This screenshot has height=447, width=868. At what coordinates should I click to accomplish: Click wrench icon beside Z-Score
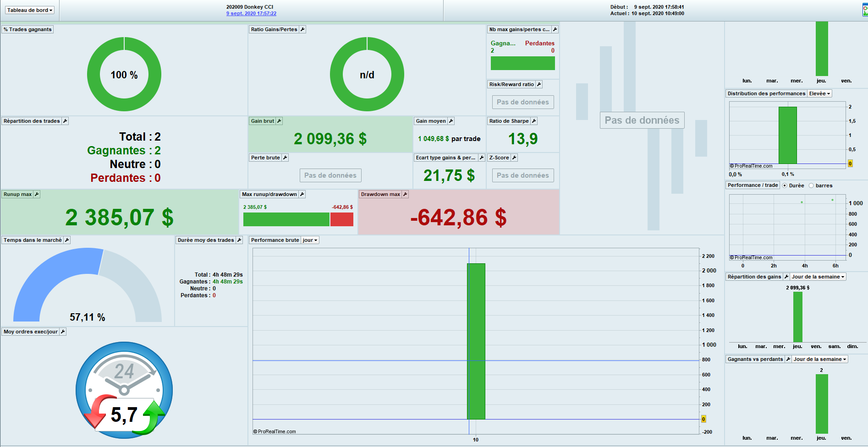click(514, 158)
